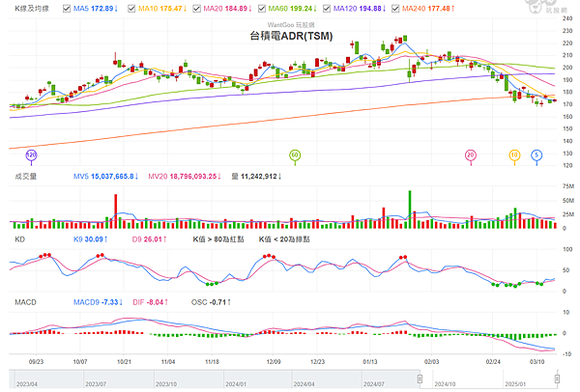This screenshot has height=392, width=580.
Task: Click the OSC -0.71 value
Action: click(x=211, y=302)
